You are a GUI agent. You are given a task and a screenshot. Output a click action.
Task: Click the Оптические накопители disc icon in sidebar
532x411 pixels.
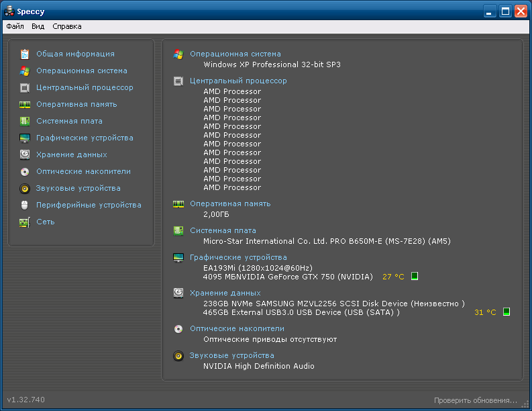[x=25, y=172]
